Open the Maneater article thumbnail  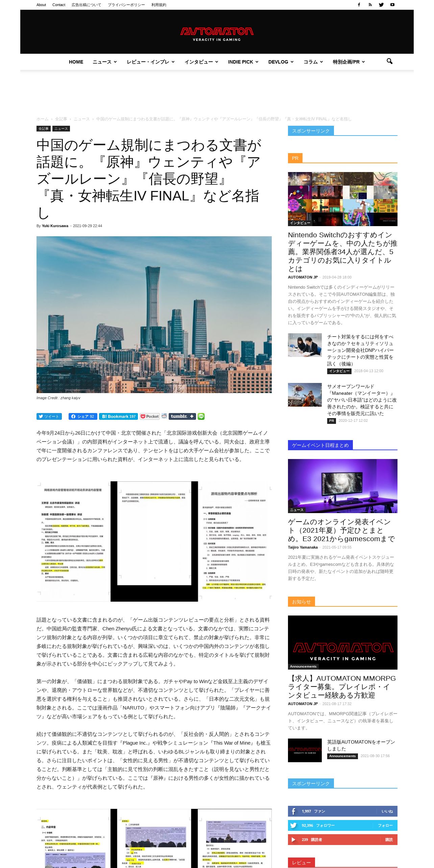tap(305, 395)
